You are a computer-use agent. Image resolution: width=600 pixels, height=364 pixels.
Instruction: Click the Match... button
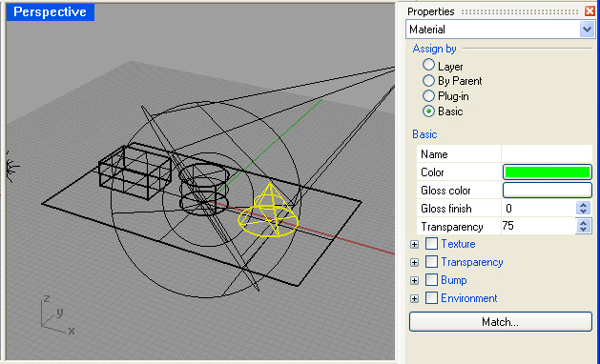(501, 321)
